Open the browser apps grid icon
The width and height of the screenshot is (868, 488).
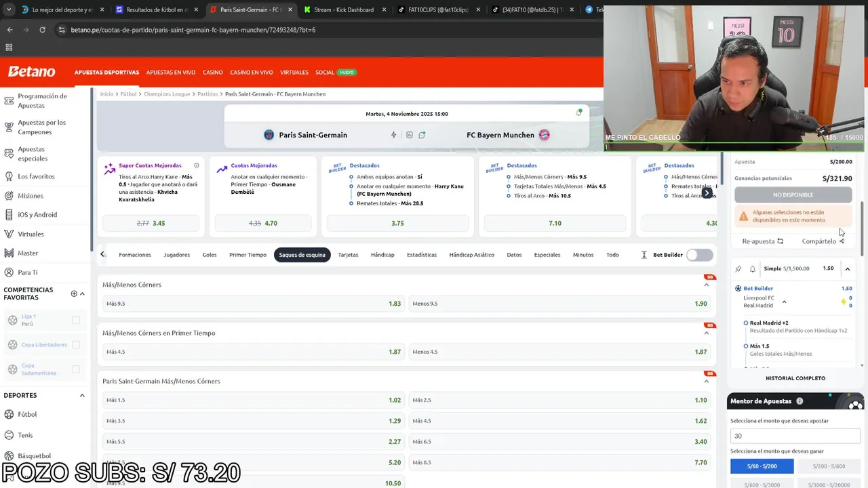tap(9, 47)
